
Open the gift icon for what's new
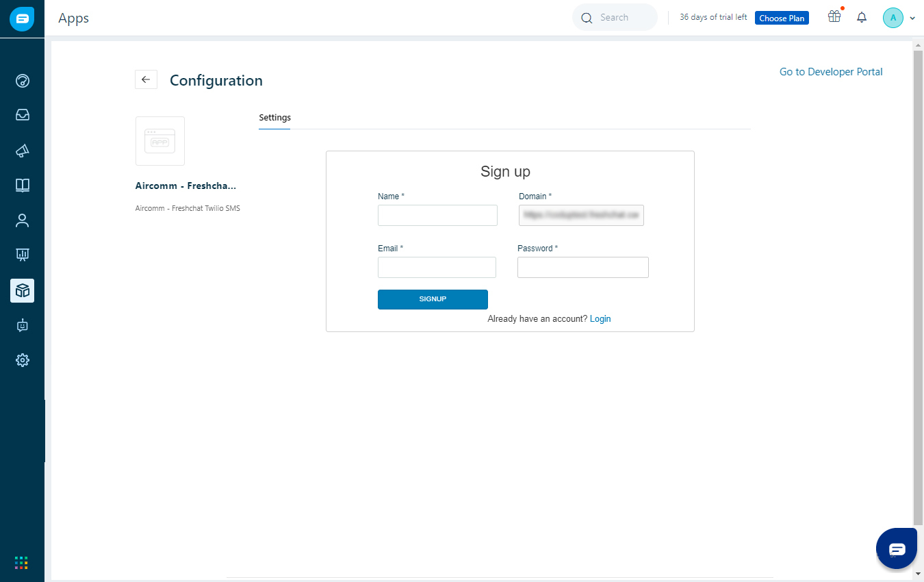834,17
